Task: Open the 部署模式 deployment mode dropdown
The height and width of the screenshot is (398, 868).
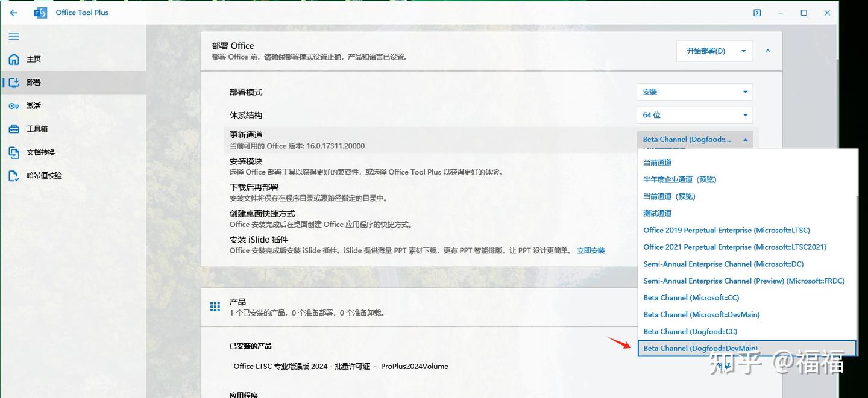Action: point(694,92)
